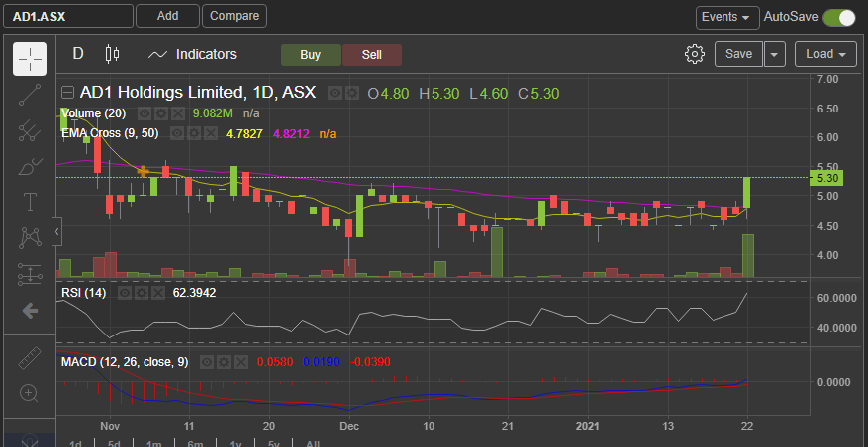The height and width of the screenshot is (447, 868).
Task: Select the price position tool
Action: [29, 274]
